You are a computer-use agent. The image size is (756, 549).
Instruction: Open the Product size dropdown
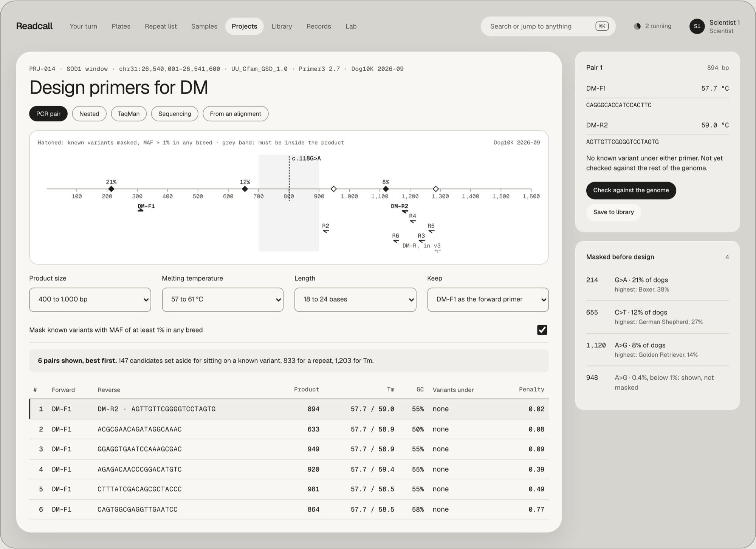(x=90, y=300)
